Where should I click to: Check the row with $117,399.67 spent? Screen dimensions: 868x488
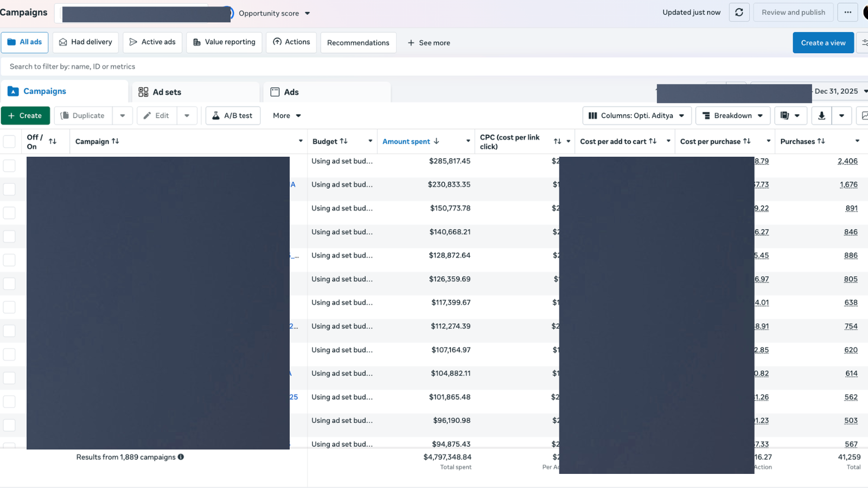pyautogui.click(x=9, y=307)
